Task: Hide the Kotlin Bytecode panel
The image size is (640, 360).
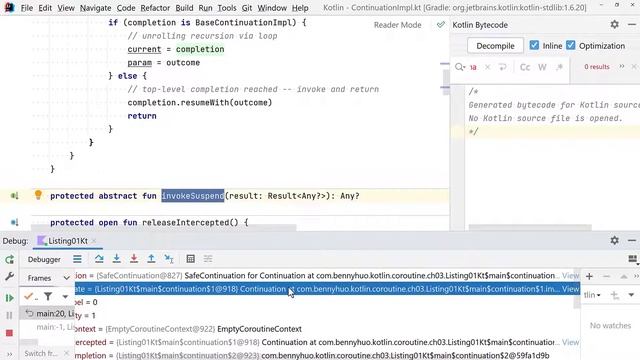Action: click(632, 24)
